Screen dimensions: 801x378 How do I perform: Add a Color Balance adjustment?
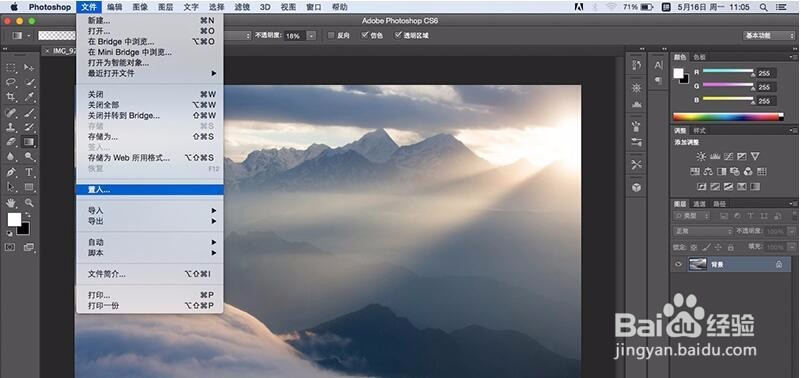[x=709, y=171]
